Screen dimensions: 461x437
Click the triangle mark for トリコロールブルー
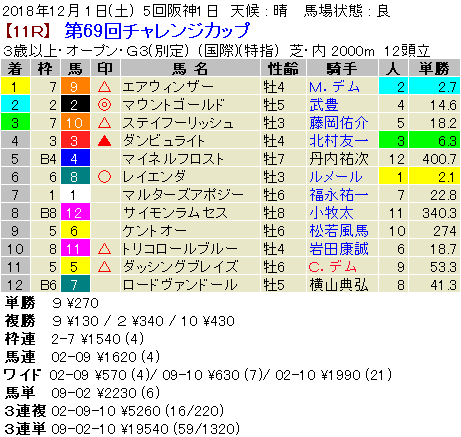[x=105, y=249]
